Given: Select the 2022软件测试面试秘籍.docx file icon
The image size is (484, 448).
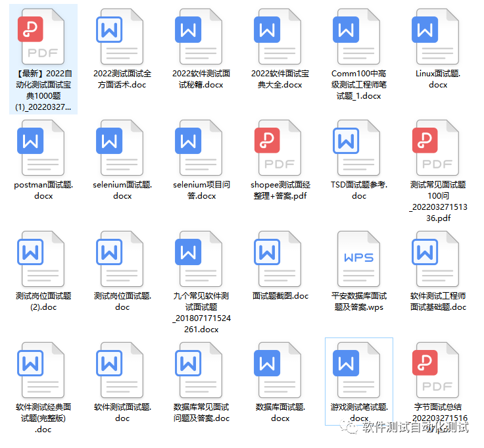Looking at the screenshot, I should [x=199, y=36].
